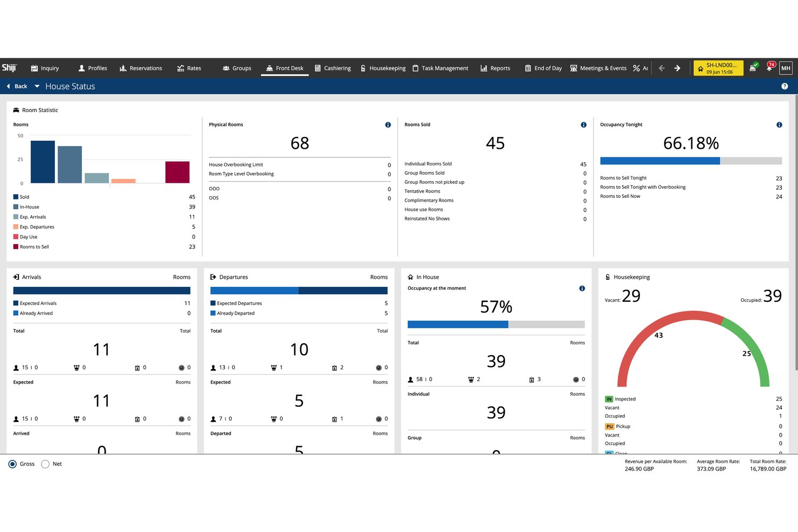Open the Cashiering menu

333,68
